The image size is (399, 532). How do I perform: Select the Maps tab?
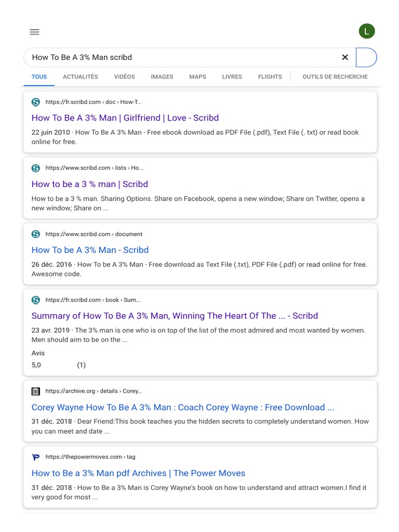[197, 77]
